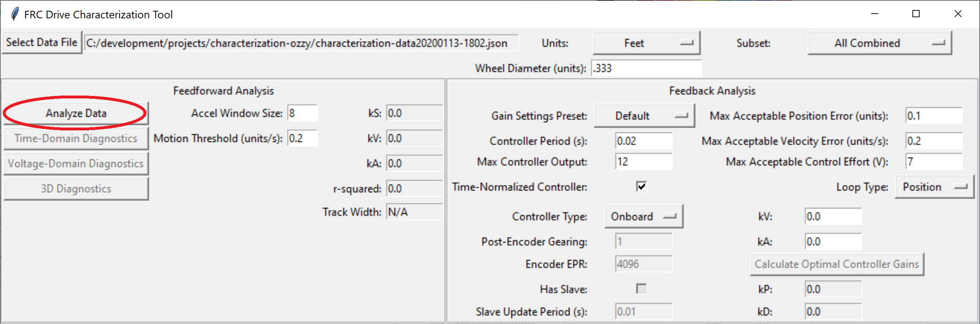Minimize the FRC Drive Characterization window
Viewport: 980px width, 324px height.
[874, 14]
